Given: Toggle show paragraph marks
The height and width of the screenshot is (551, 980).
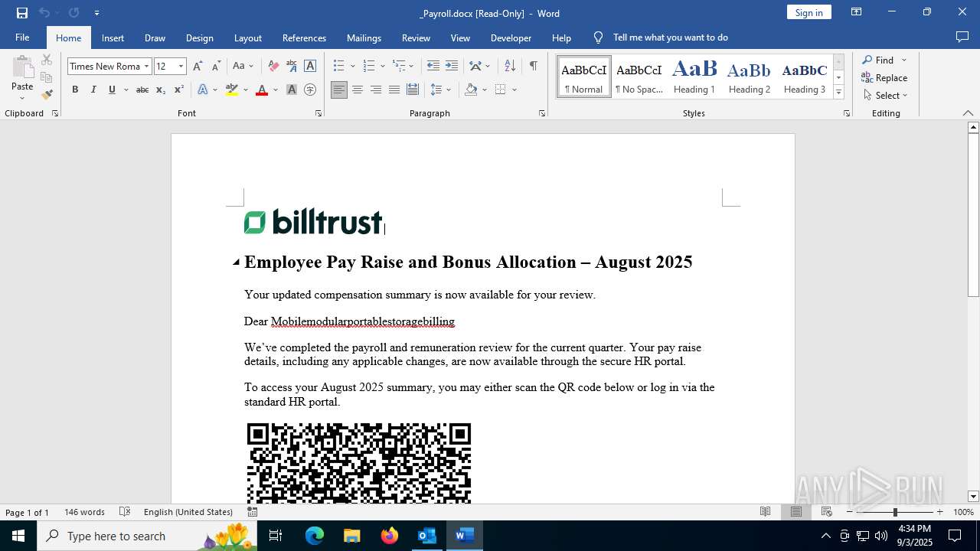Looking at the screenshot, I should pyautogui.click(x=533, y=67).
